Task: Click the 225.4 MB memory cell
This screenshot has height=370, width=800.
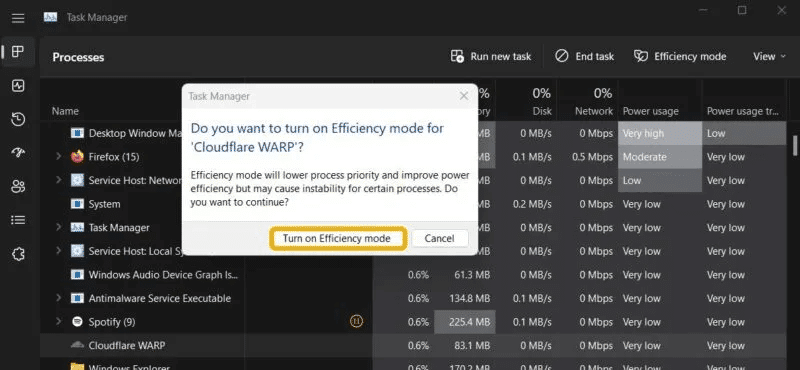Action: [x=465, y=322]
